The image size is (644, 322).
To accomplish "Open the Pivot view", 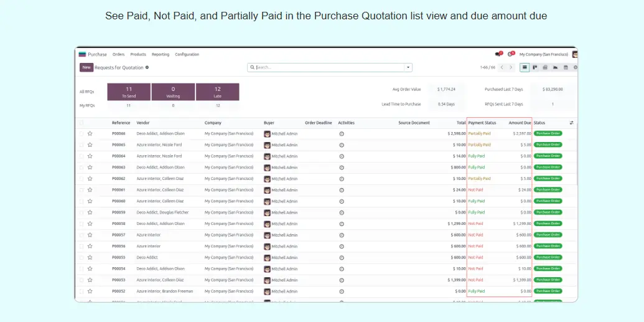I will pos(545,67).
